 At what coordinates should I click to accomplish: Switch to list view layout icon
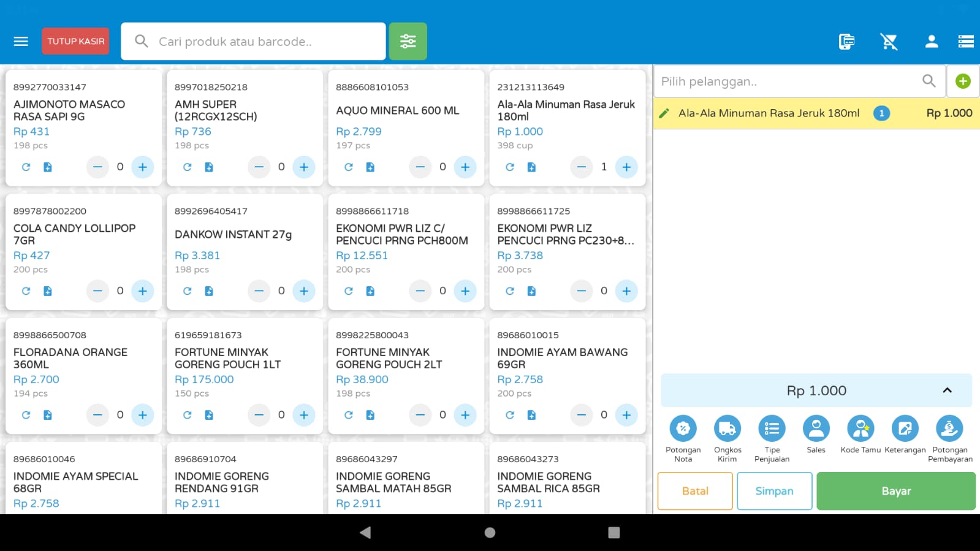click(966, 41)
